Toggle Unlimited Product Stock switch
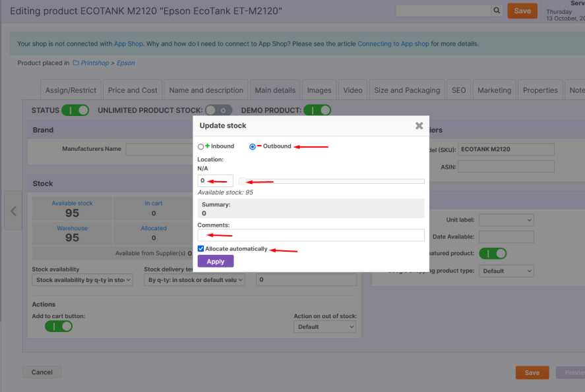The height and width of the screenshot is (392, 585). click(218, 110)
